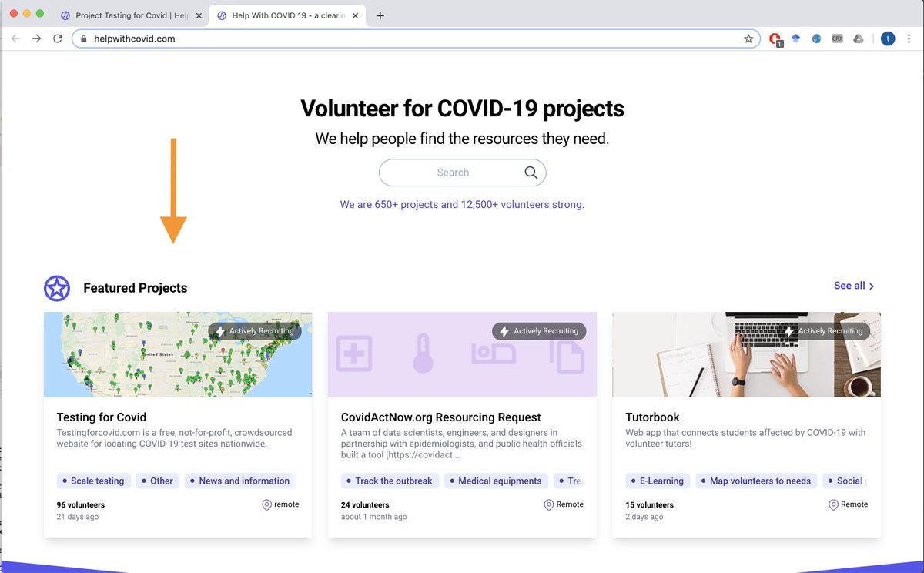Viewport: 924px width, 573px height.
Task: Click the location pin on Testing for Covid card
Action: (267, 505)
